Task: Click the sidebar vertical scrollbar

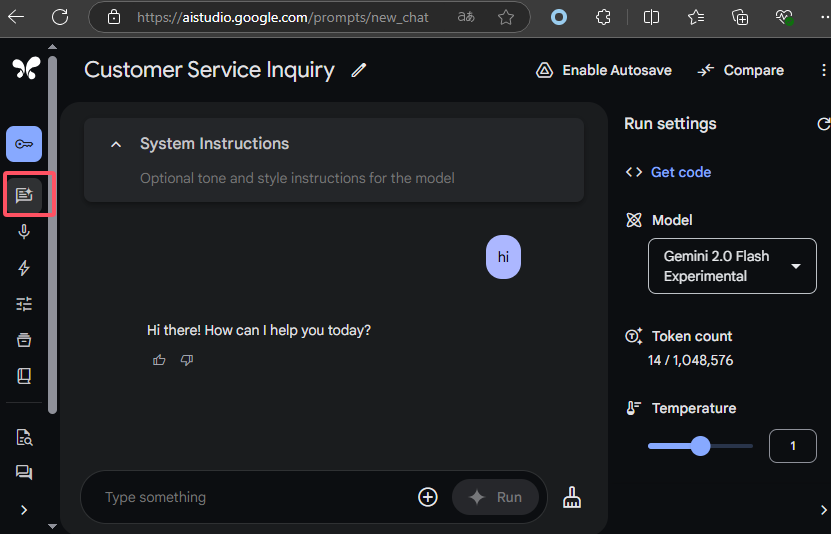Action: (x=52, y=234)
